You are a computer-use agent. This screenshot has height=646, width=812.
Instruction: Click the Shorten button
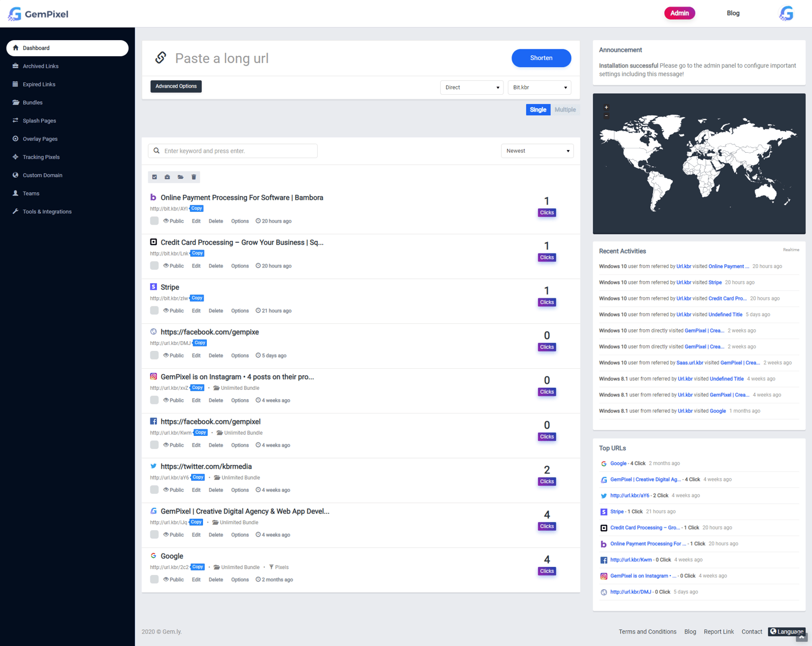541,58
